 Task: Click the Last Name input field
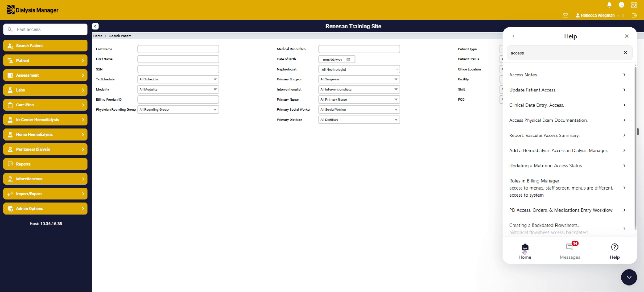178,49
